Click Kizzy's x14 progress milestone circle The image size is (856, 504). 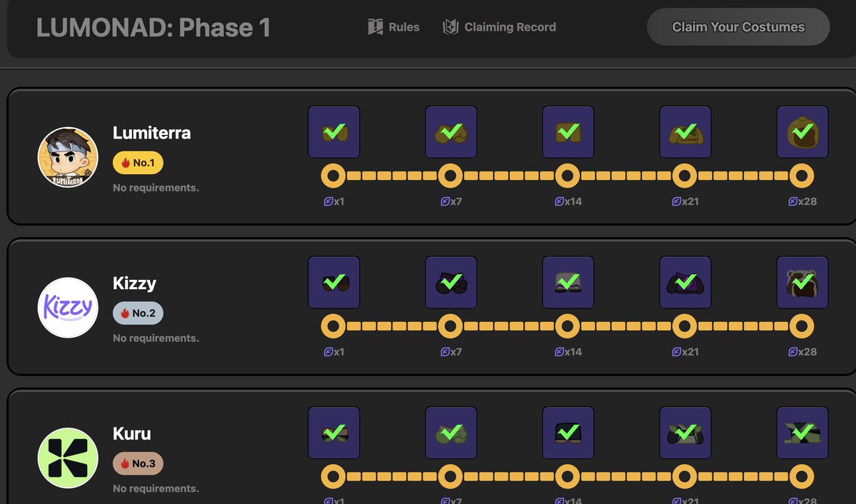(568, 326)
